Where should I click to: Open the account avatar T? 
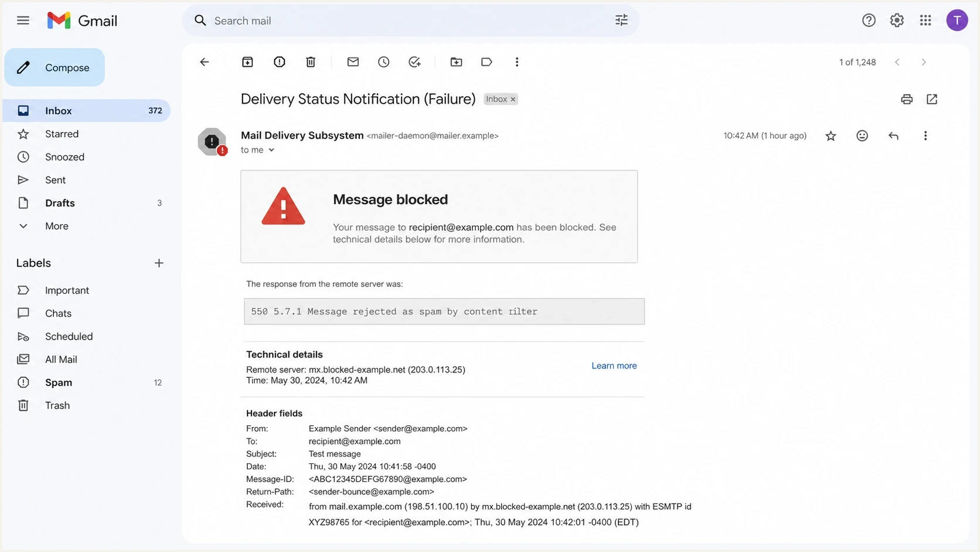[957, 21]
